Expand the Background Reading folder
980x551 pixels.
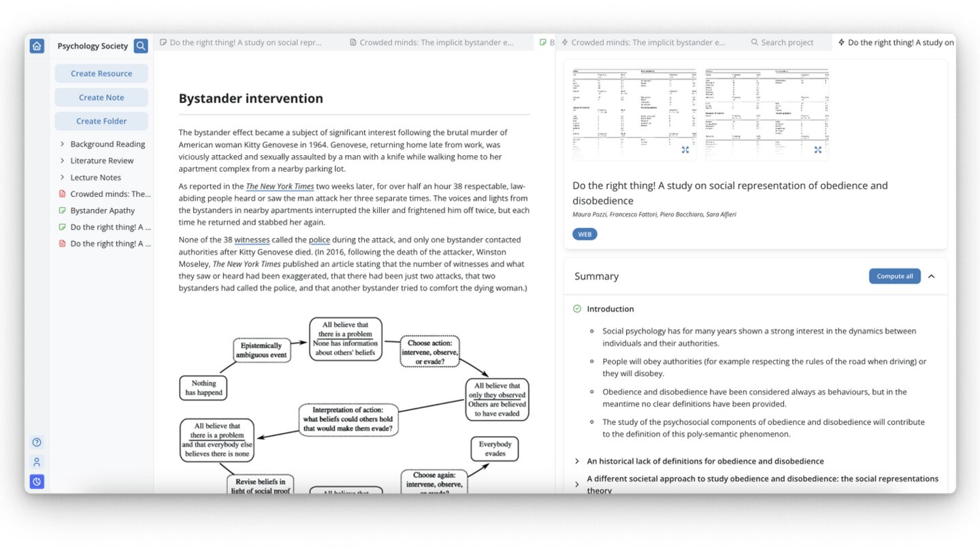coord(62,144)
